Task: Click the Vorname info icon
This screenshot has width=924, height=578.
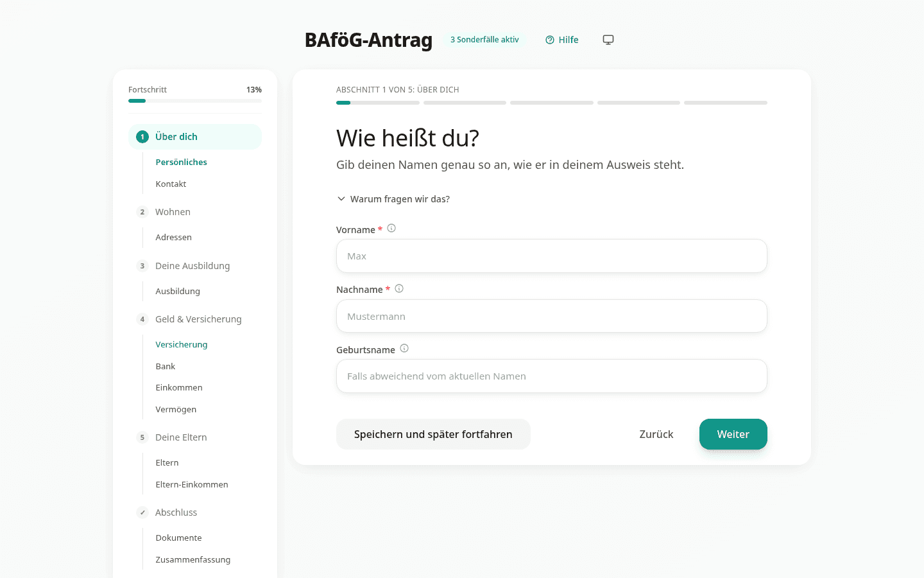Action: (x=391, y=228)
